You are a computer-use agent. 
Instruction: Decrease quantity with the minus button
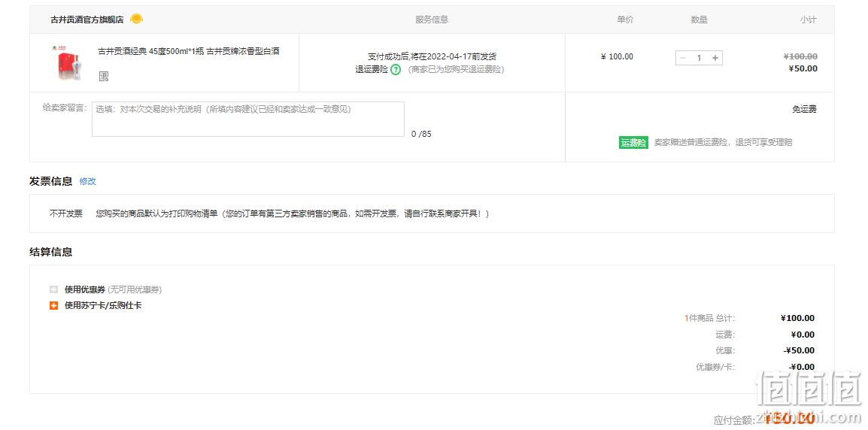(x=683, y=58)
